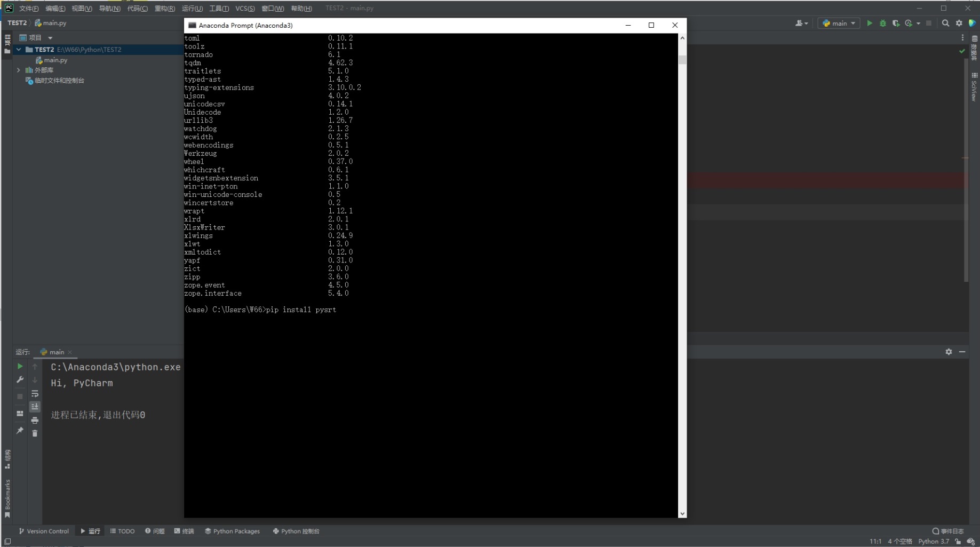Viewport: 980px width, 547px height.
Task: Open the Problems tool window tab
Action: (155, 531)
